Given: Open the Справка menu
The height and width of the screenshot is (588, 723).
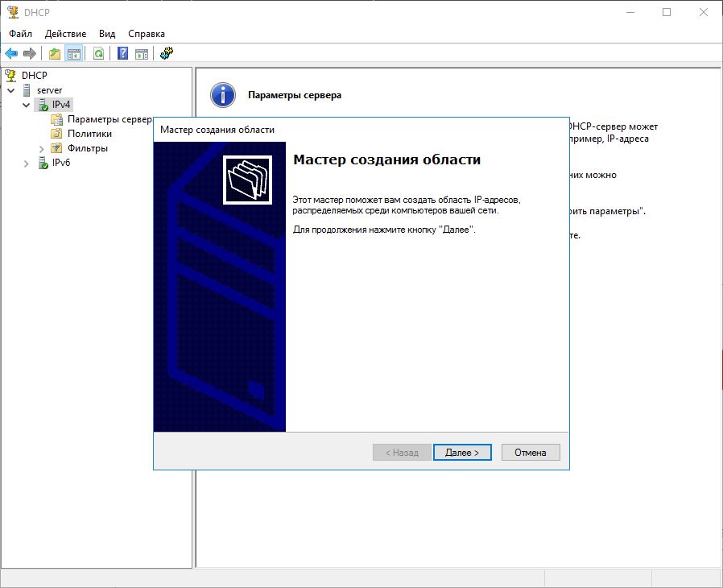Looking at the screenshot, I should [147, 34].
